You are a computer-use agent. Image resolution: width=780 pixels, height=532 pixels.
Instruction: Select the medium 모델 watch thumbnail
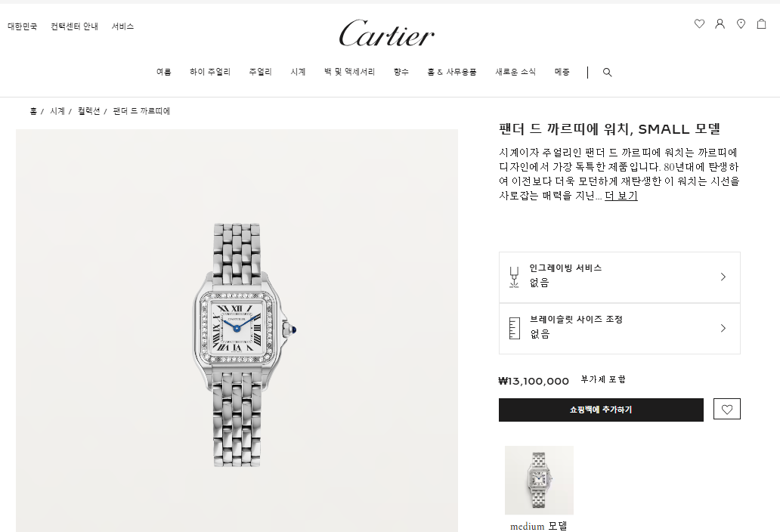click(539, 480)
